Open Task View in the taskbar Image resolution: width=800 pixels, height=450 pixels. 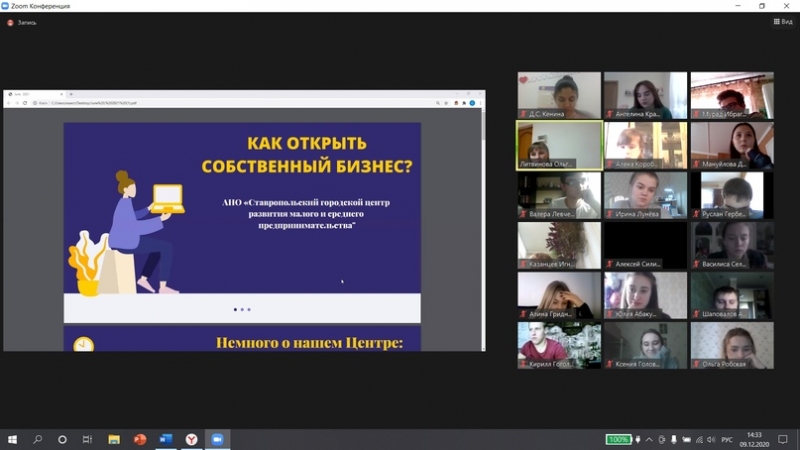[x=87, y=439]
